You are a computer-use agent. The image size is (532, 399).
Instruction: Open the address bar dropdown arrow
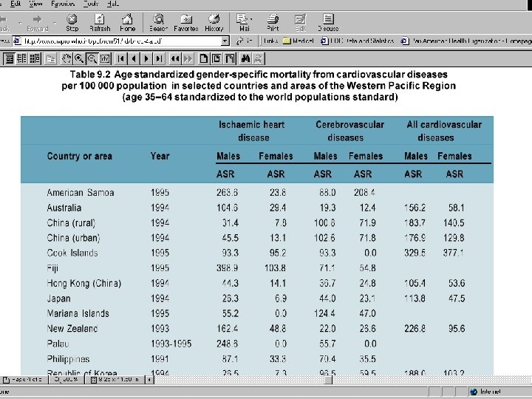(x=225, y=41)
